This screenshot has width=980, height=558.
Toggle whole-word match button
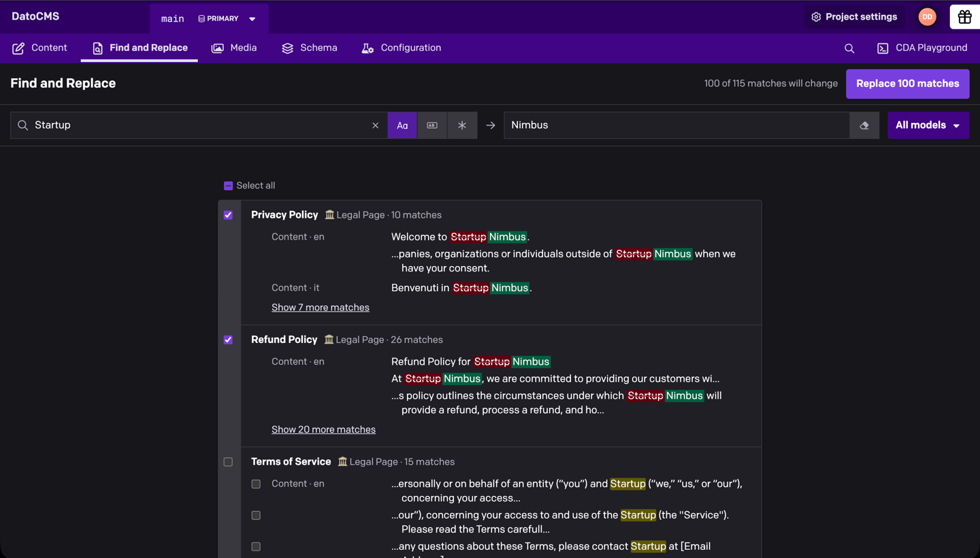coord(432,125)
